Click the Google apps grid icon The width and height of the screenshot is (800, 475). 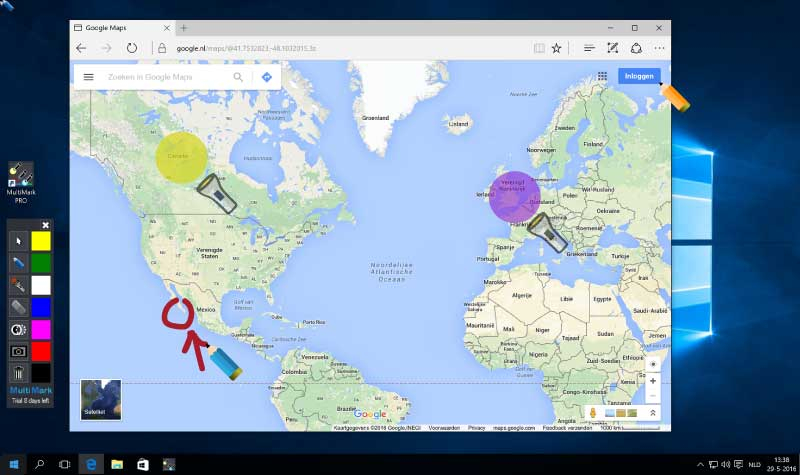pos(602,76)
